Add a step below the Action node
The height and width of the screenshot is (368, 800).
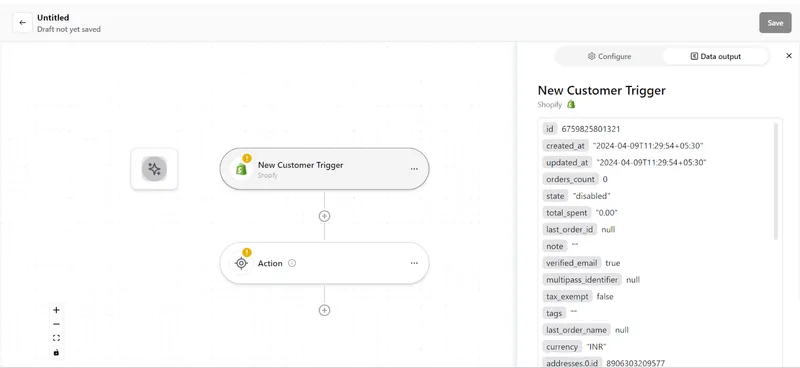tap(324, 310)
